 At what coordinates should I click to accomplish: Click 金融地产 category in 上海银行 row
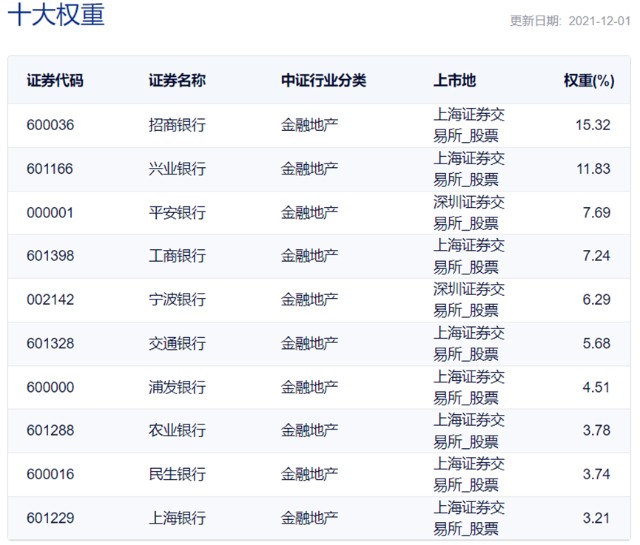click(310, 518)
